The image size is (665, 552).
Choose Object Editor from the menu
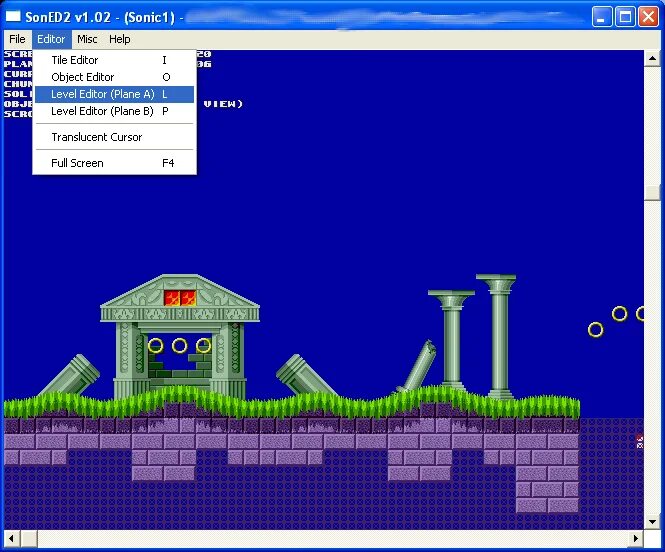(114, 77)
